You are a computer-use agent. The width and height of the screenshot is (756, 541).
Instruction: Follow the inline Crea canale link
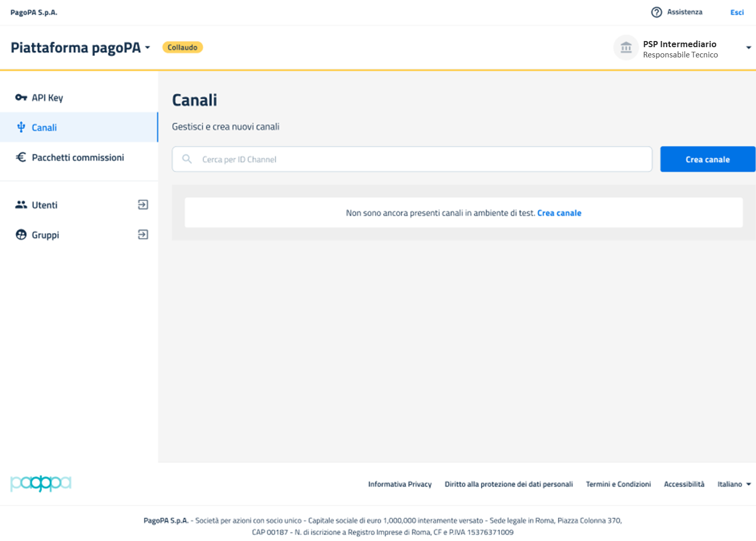tap(559, 213)
